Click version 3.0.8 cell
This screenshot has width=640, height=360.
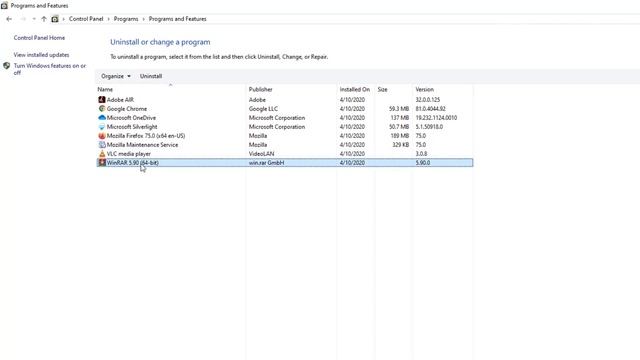click(x=421, y=153)
